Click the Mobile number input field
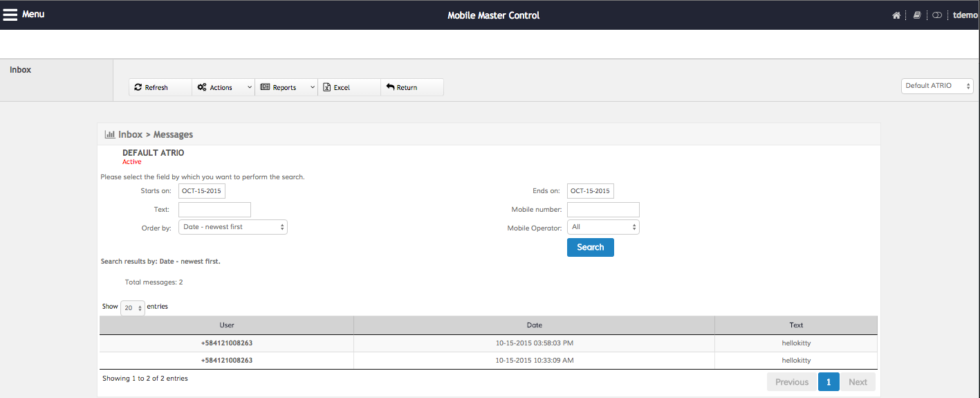The width and height of the screenshot is (980, 398). pos(603,210)
